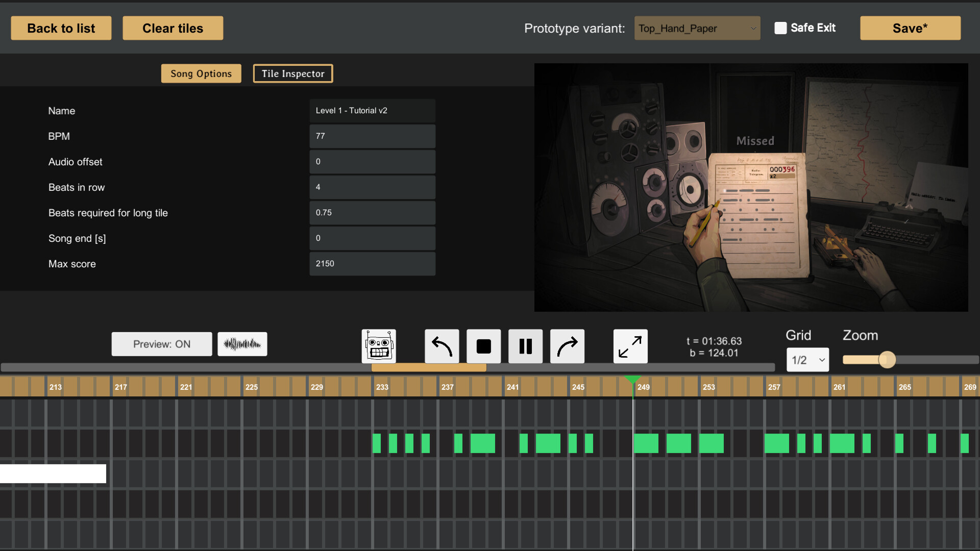Image resolution: width=980 pixels, height=551 pixels.
Task: Click the robot auto-play icon
Action: coord(379,346)
